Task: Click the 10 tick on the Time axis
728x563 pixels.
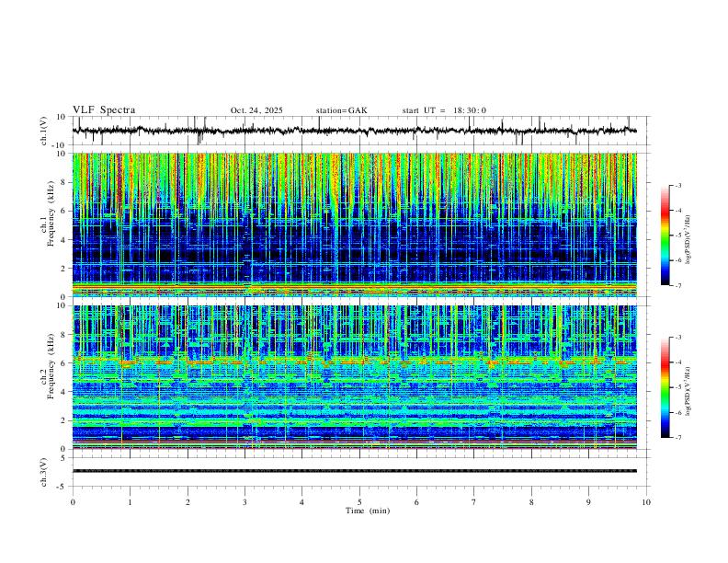Action: [646, 502]
